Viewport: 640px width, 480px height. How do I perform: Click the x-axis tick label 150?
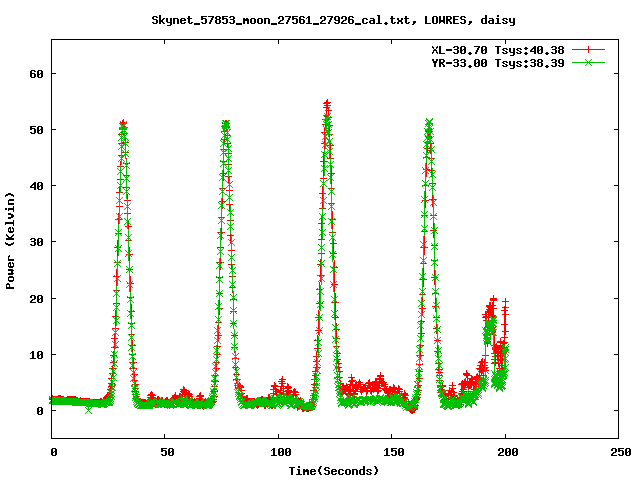(394, 452)
